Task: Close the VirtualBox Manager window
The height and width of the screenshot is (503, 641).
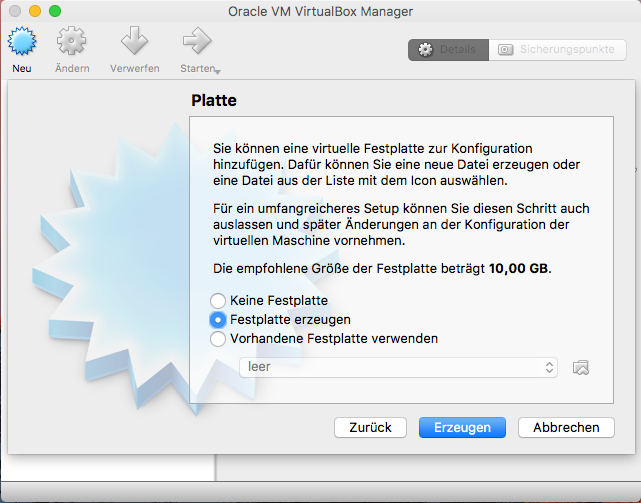Action: [x=15, y=11]
